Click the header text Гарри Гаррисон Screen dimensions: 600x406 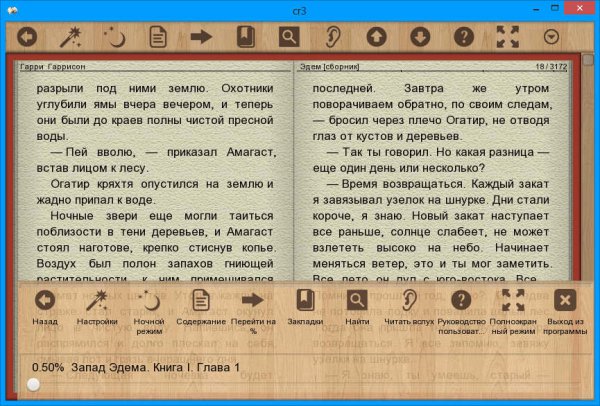52,67
